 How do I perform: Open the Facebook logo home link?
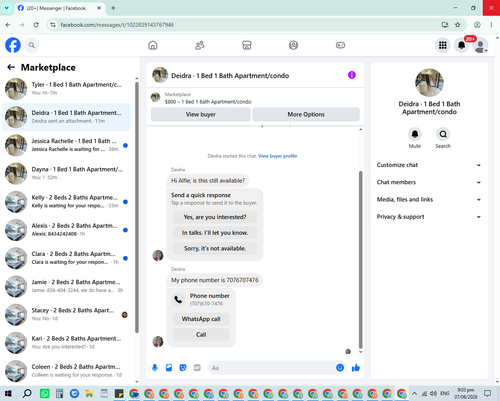(x=13, y=45)
